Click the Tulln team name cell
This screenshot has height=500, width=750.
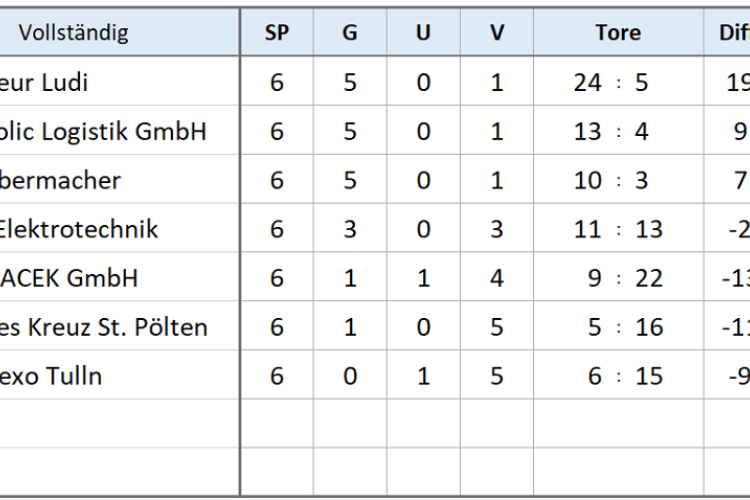point(120,375)
